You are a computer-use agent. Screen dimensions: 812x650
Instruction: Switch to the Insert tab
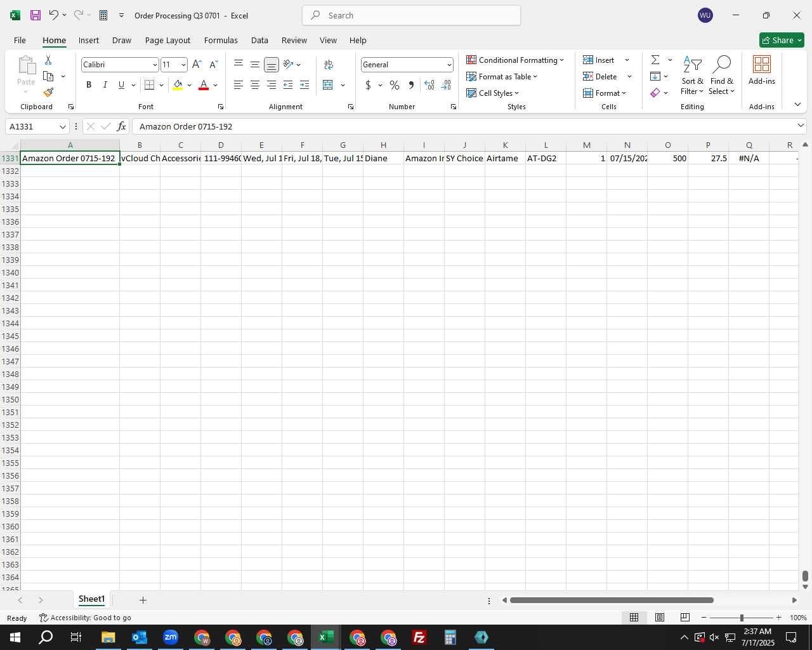pyautogui.click(x=89, y=40)
